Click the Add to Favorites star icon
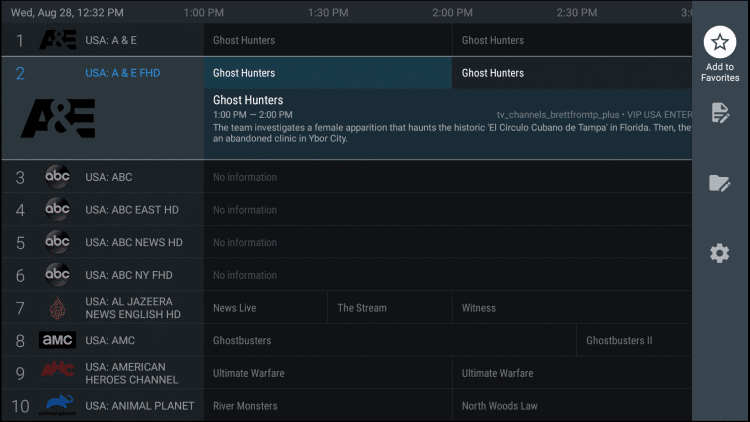Viewport: 750px width, 422px height. coord(719,42)
